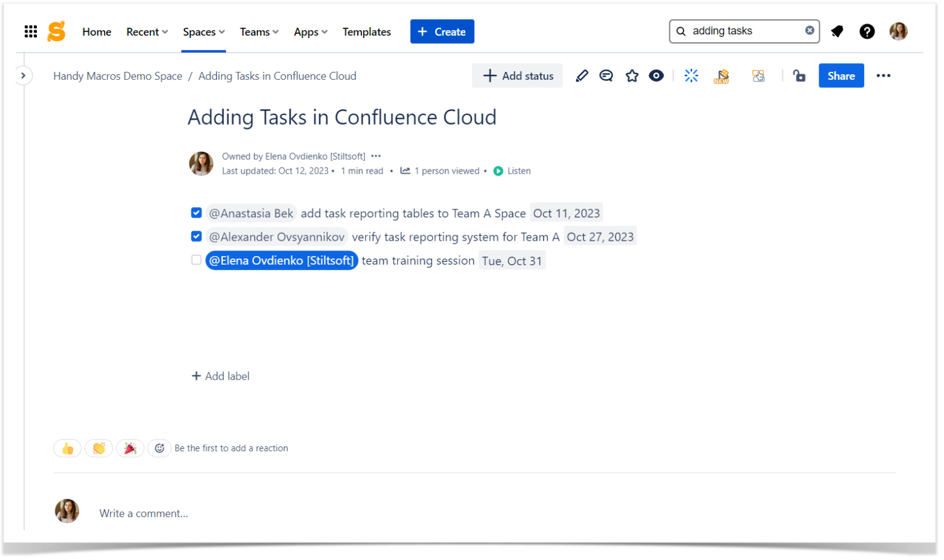Check the Elena Ovdienko task checkbox
The width and height of the screenshot is (944, 560).
[196, 260]
